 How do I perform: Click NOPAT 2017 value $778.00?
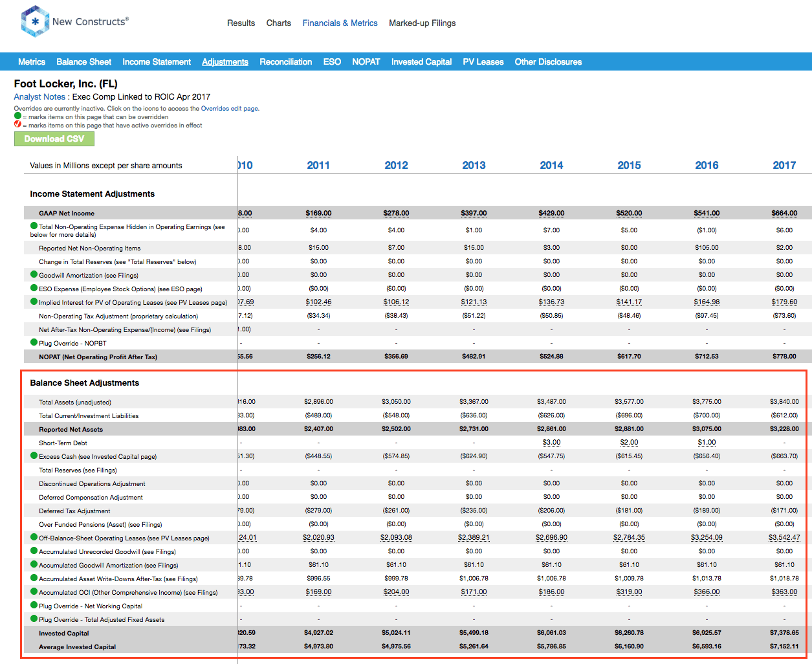[785, 357]
